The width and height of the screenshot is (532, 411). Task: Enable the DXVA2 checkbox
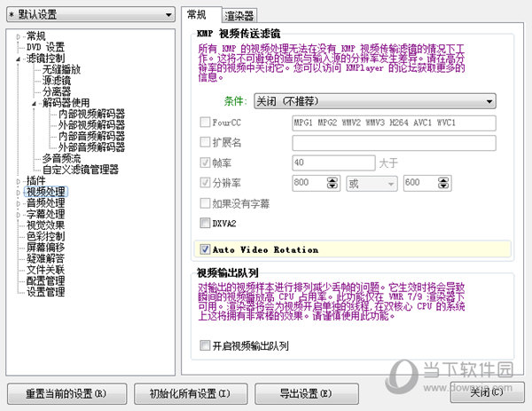pyautogui.click(x=205, y=223)
